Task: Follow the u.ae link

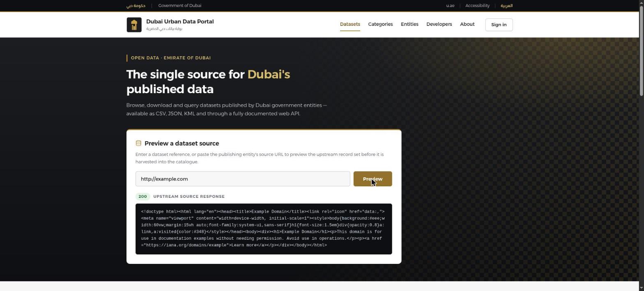Action: 450,6
